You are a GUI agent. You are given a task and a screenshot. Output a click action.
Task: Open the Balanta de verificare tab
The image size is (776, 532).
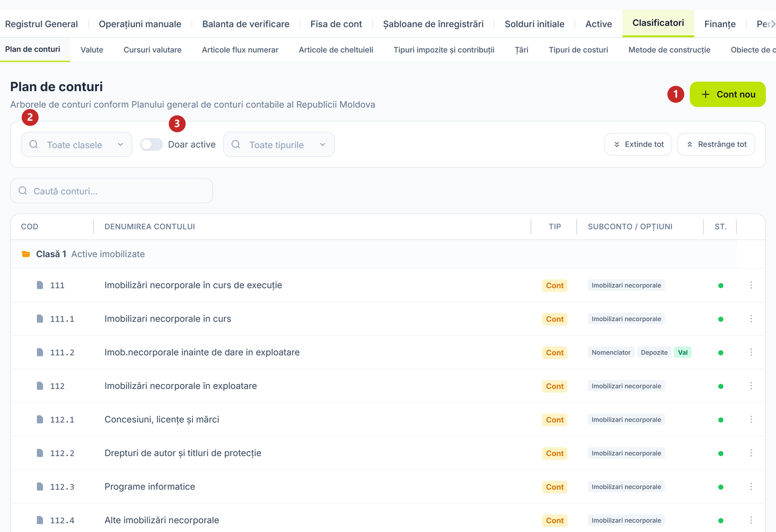point(246,24)
